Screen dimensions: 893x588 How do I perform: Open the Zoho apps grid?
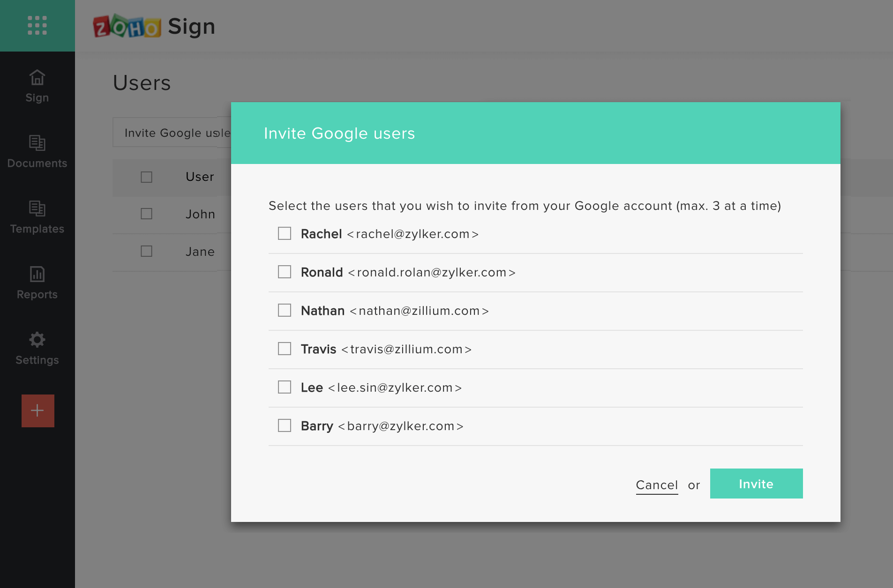tap(38, 26)
